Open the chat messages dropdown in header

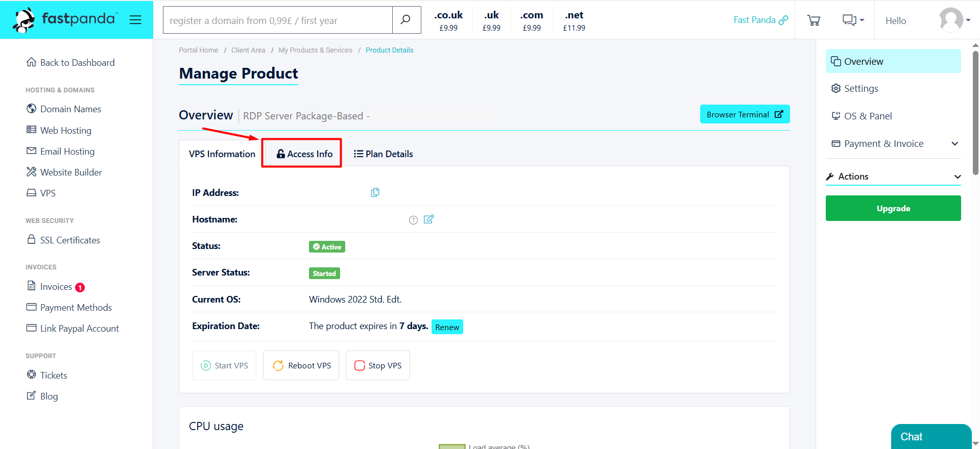point(853,20)
